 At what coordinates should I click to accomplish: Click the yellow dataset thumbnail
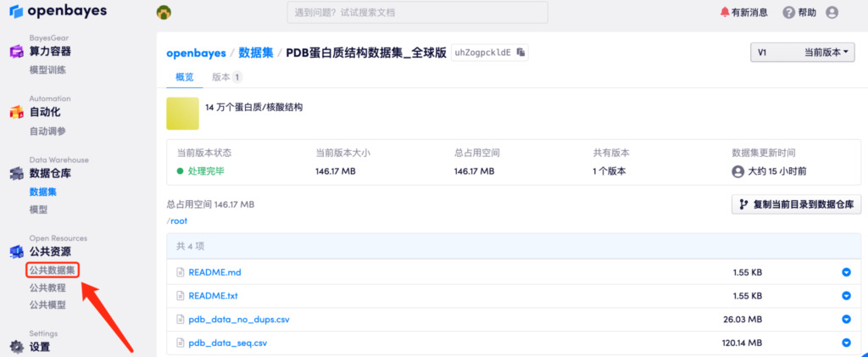pyautogui.click(x=183, y=114)
